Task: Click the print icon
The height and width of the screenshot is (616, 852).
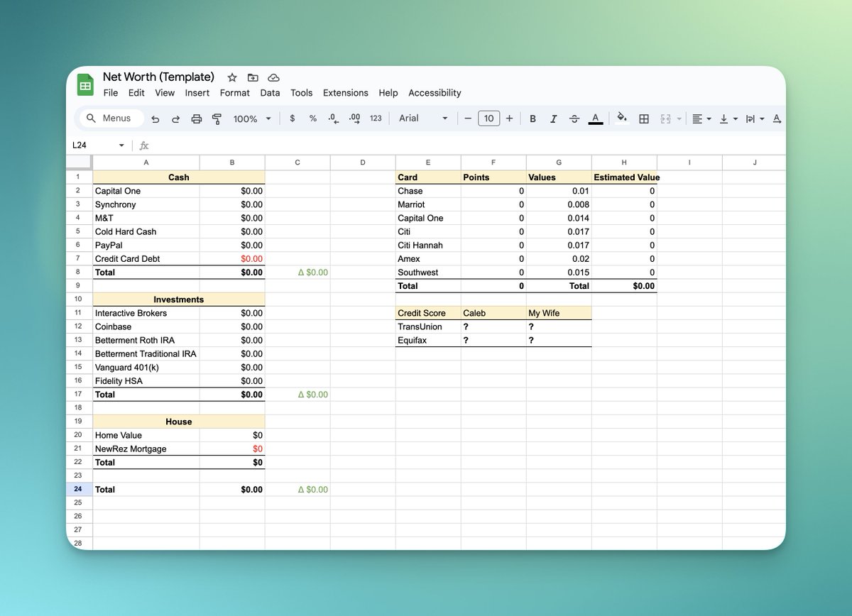Action: coord(197,119)
